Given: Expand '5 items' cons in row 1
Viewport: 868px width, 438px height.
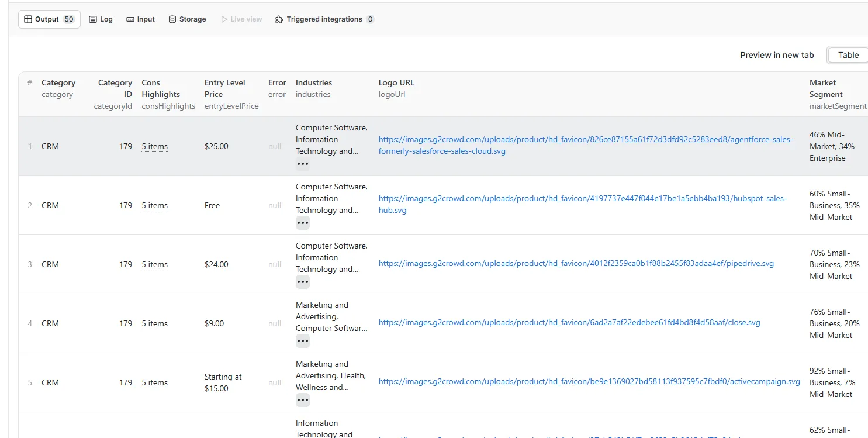Looking at the screenshot, I should coord(154,147).
